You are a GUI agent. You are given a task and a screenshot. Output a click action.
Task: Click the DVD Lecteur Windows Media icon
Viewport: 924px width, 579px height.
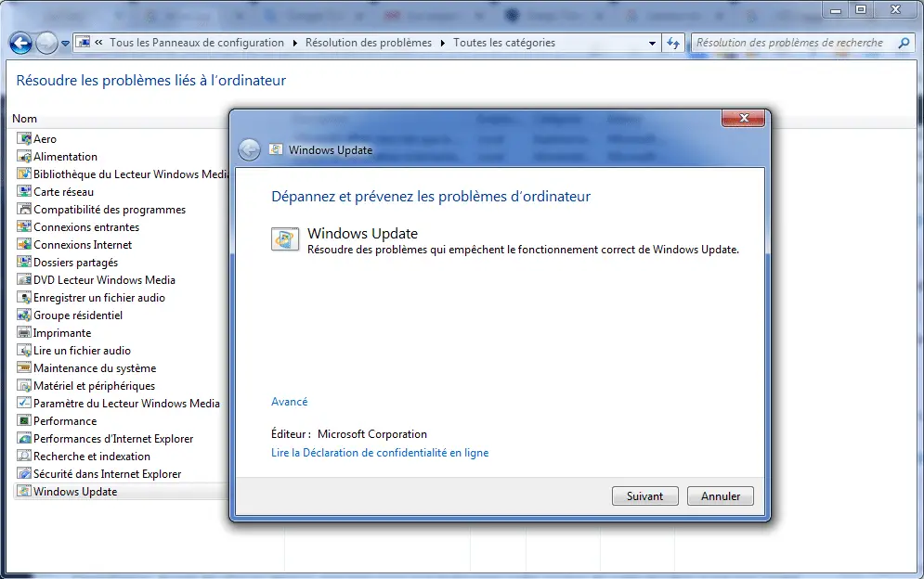pyautogui.click(x=24, y=280)
